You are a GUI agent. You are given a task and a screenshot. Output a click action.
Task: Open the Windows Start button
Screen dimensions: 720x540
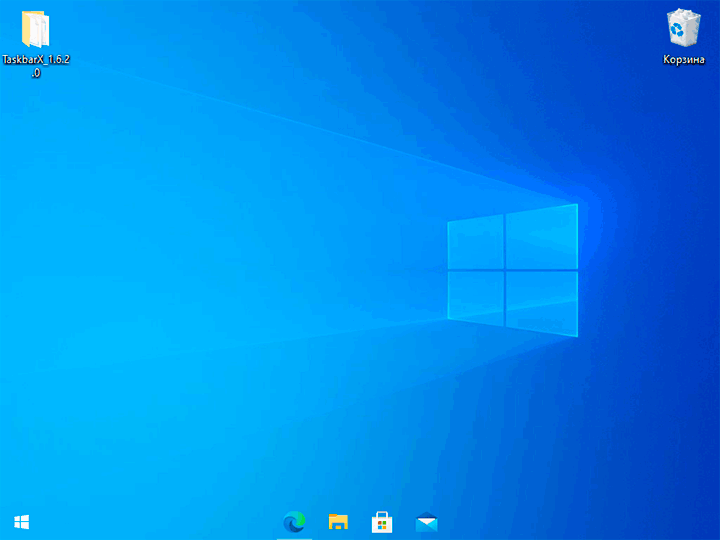(x=22, y=522)
